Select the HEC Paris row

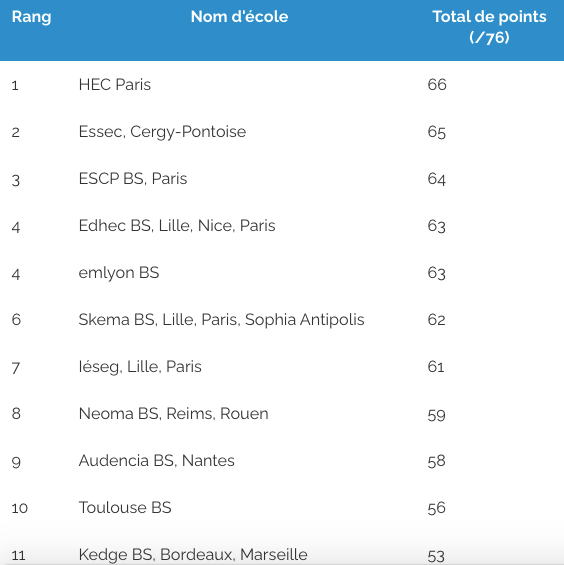(282, 85)
